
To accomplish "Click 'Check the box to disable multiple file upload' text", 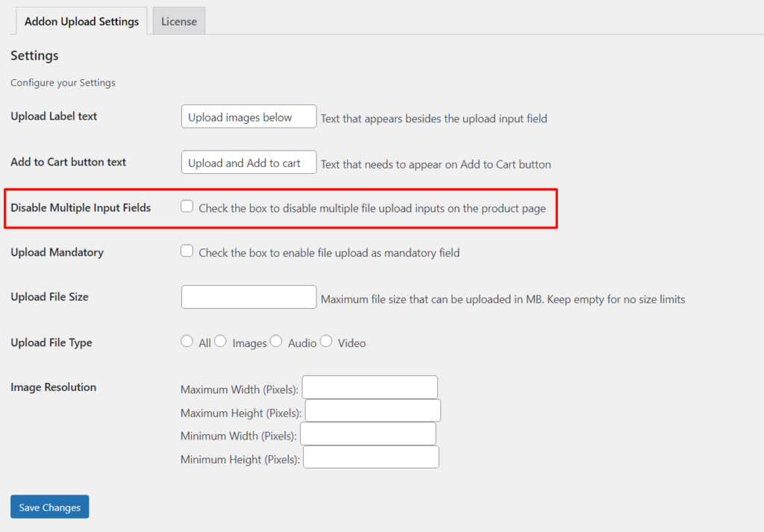I will point(372,208).
